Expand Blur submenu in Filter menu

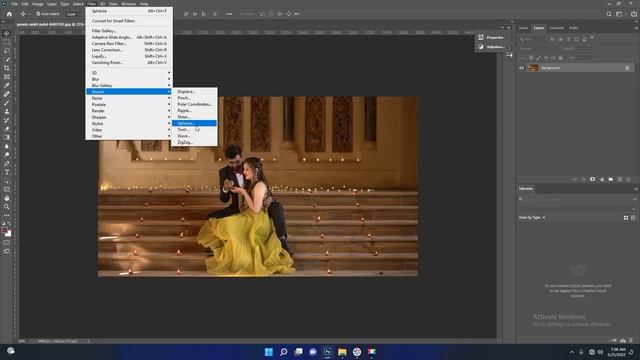coord(129,79)
